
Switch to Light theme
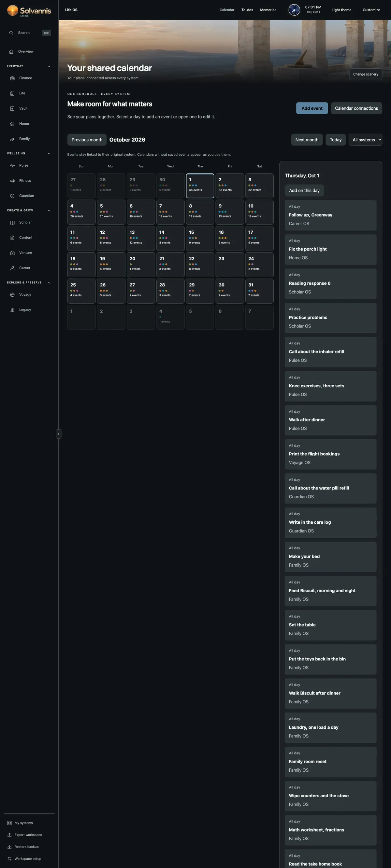(x=341, y=10)
